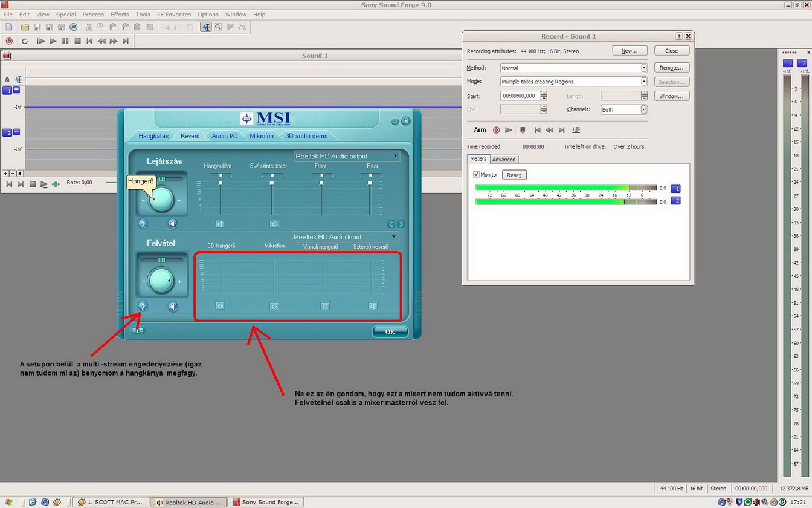Image resolution: width=812 pixels, height=508 pixels.
Task: Click the Rear channel volume slider handle
Action: (x=370, y=183)
